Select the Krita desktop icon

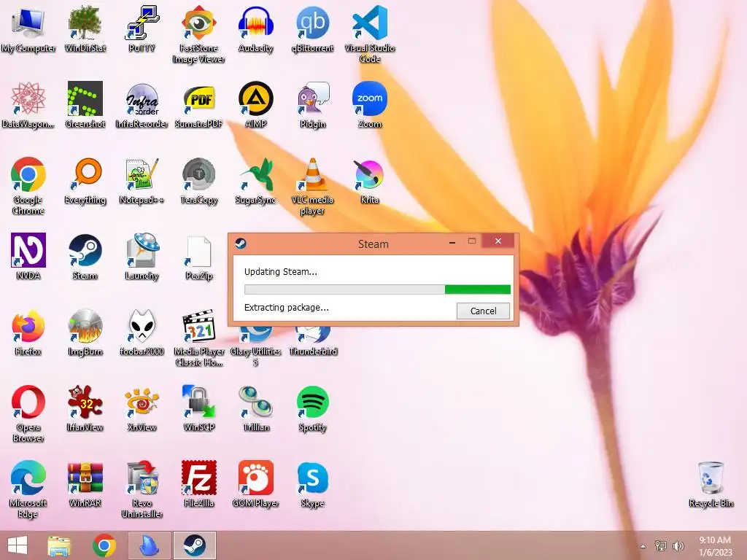(x=370, y=181)
